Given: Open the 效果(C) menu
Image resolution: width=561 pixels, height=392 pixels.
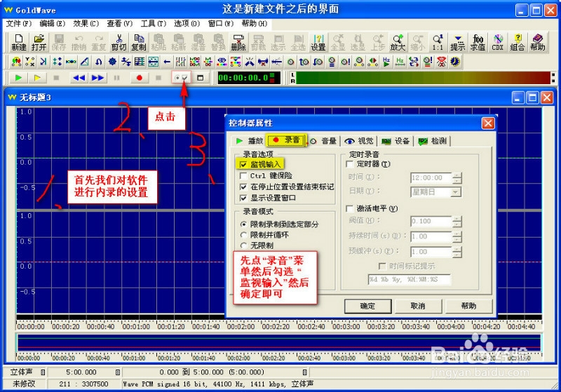Looking at the screenshot, I should 86,24.
